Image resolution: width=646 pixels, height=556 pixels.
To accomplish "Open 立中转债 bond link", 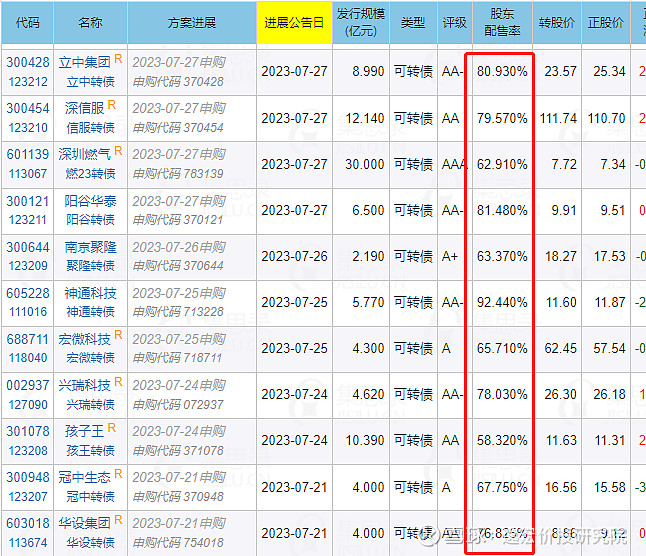I will [90, 82].
